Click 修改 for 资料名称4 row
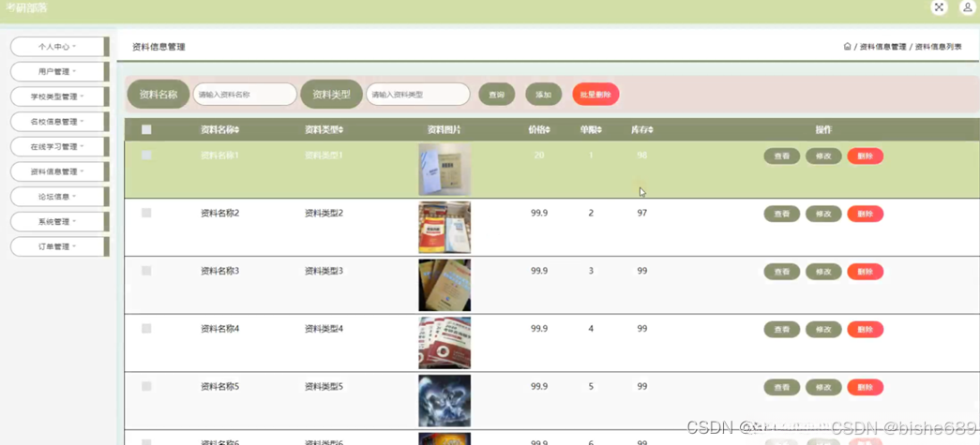Image resolution: width=980 pixels, height=445 pixels. 823,330
